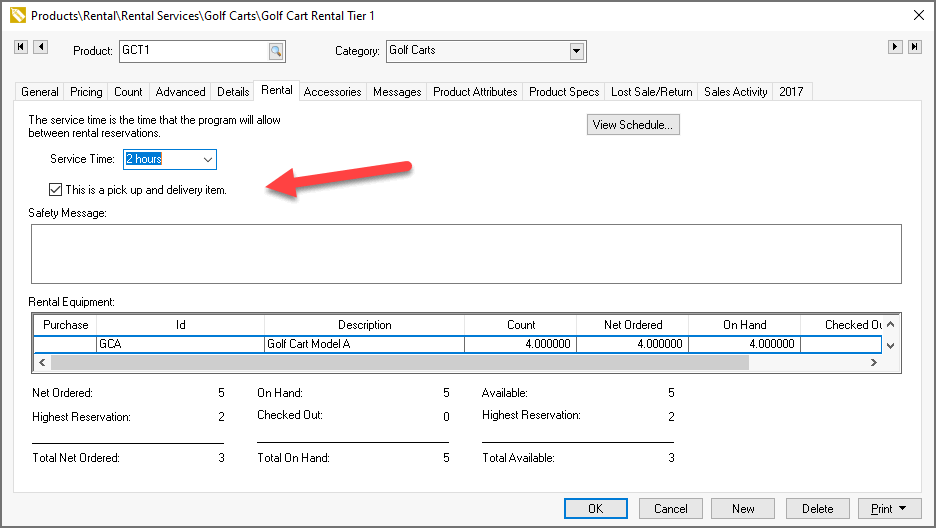Open the Accessories tab
936x528 pixels.
[x=332, y=92]
